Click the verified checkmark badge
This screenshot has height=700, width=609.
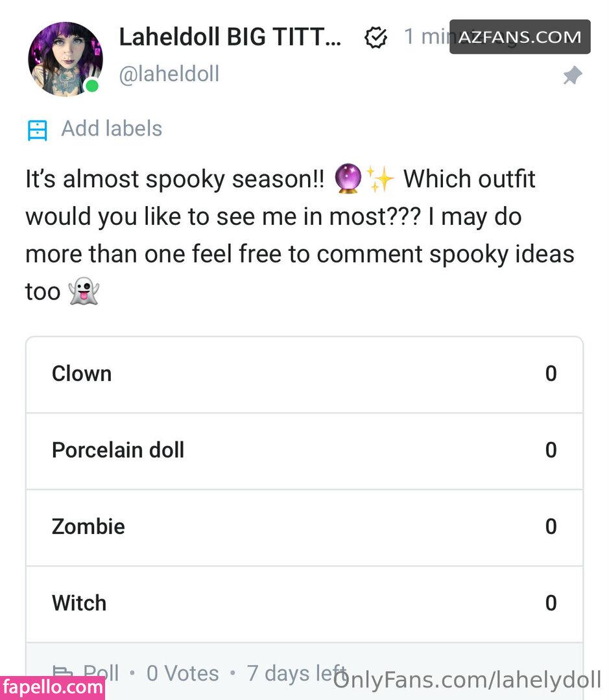[376, 38]
